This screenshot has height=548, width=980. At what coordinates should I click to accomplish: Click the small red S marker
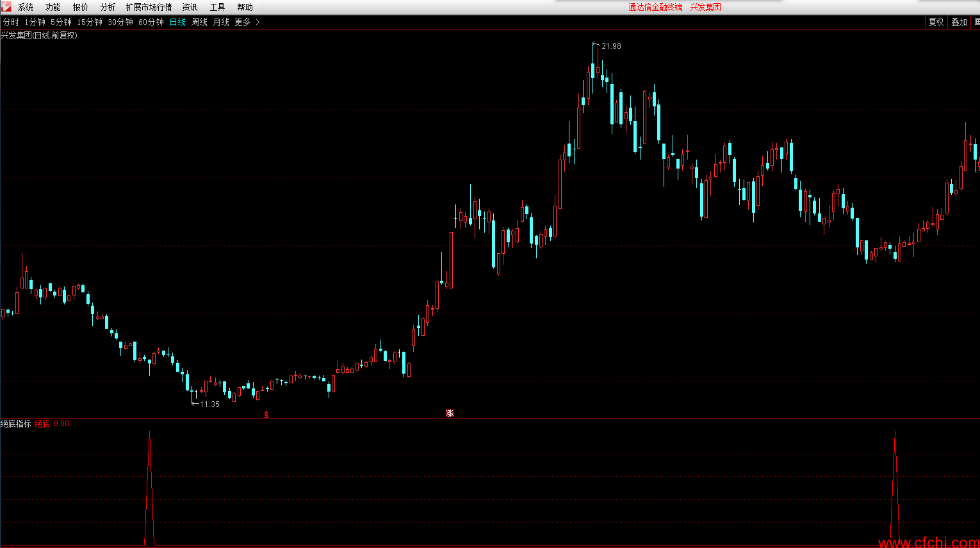click(x=266, y=415)
